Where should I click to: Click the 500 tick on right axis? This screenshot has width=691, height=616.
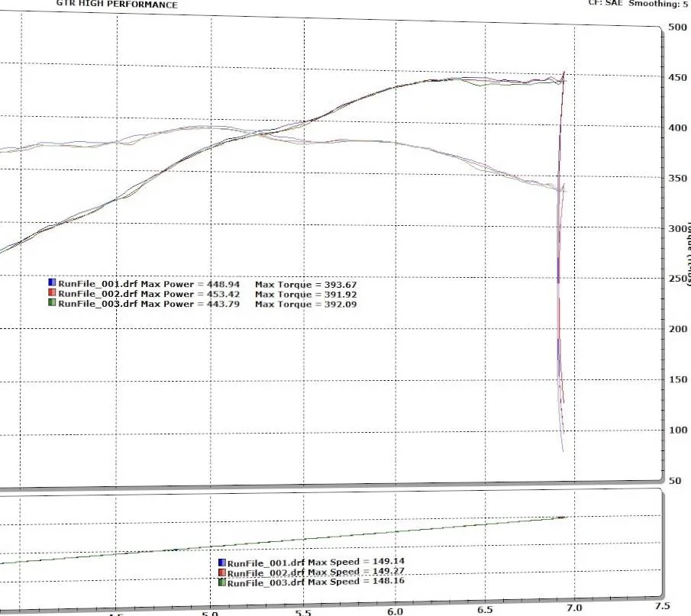(677, 27)
